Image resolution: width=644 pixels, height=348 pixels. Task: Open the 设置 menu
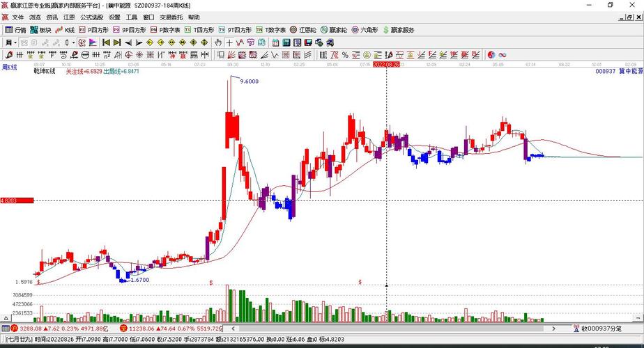pos(114,17)
